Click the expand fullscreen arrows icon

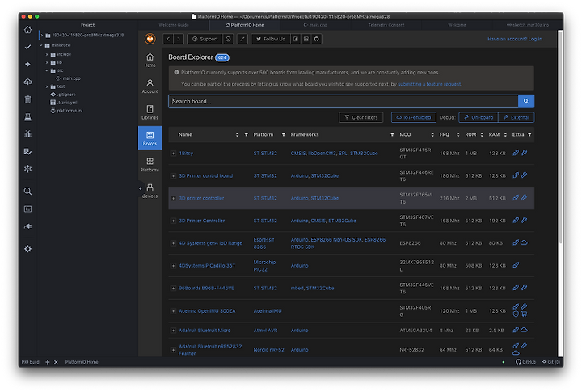(x=242, y=39)
